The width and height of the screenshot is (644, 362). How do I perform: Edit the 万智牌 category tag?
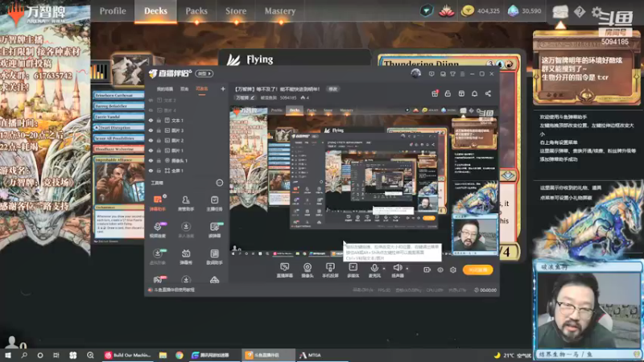tap(245, 97)
